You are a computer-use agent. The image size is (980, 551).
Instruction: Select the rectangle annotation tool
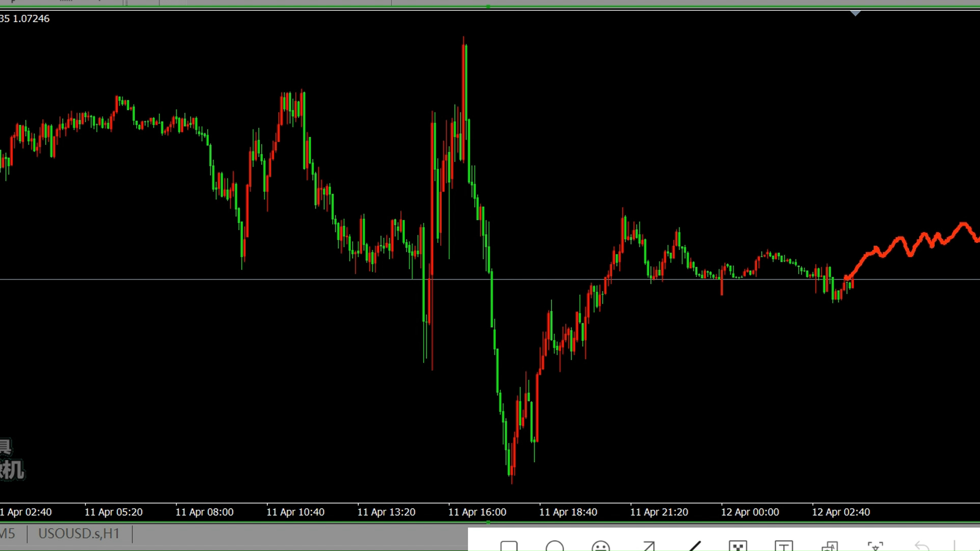coord(509,546)
